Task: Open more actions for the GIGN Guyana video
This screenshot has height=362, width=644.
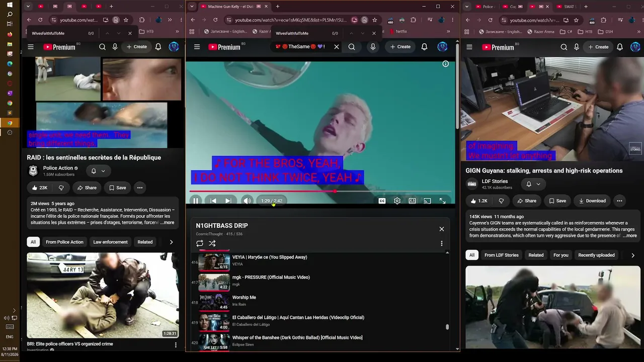Action: click(x=619, y=201)
